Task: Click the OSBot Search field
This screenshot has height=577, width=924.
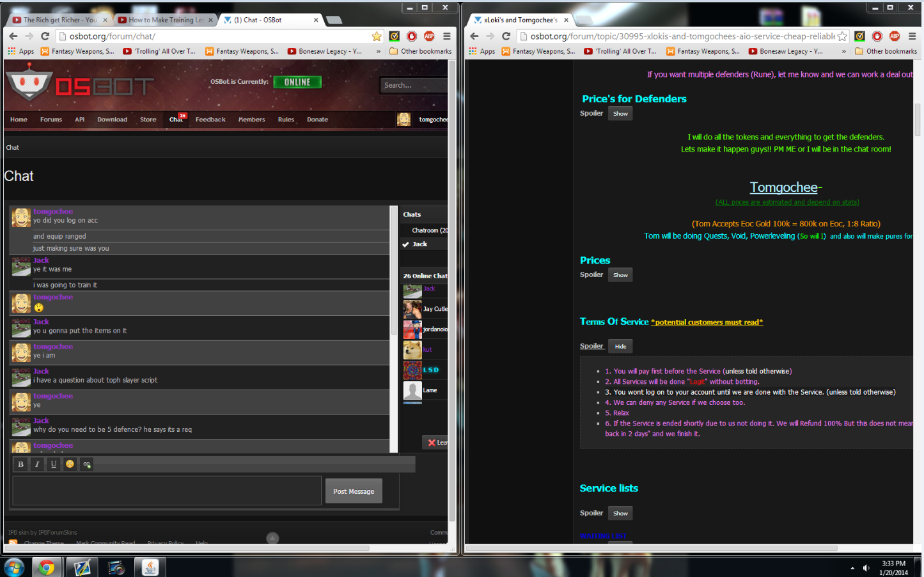Action: (x=414, y=85)
